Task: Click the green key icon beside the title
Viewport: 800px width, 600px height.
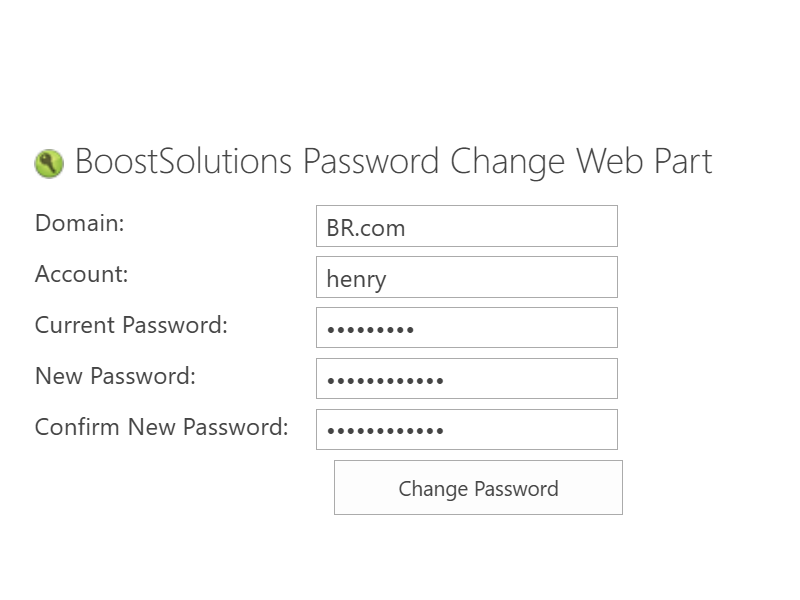Action: coord(49,164)
